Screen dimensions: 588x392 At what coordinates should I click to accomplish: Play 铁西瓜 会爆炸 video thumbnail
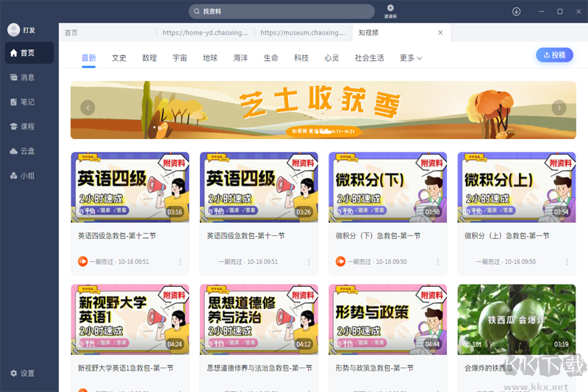click(517, 320)
